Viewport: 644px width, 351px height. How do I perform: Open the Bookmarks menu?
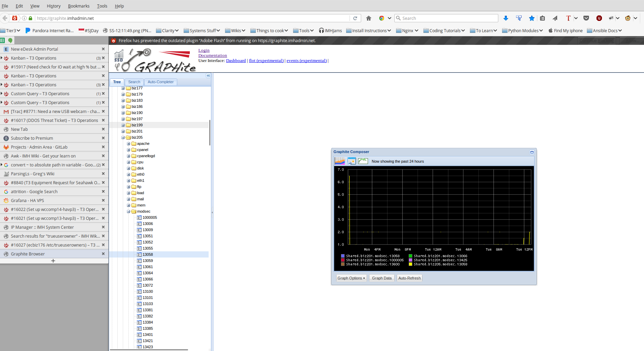pyautogui.click(x=79, y=6)
